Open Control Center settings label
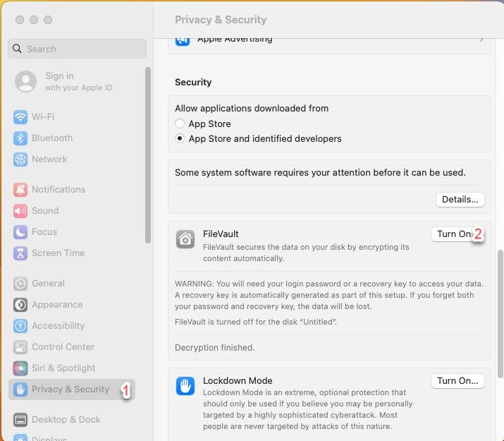 (63, 347)
